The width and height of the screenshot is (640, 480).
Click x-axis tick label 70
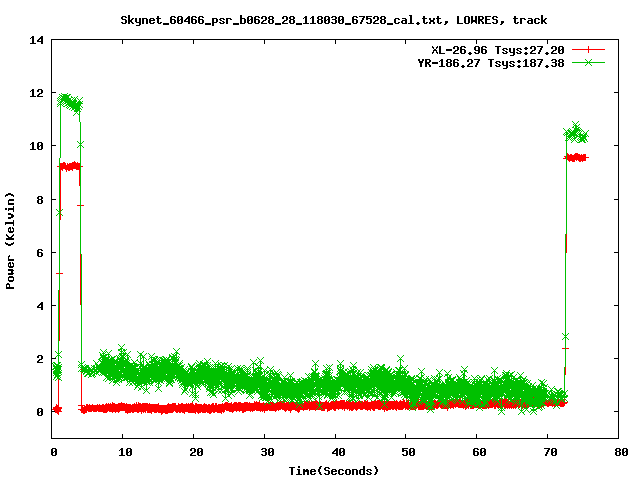(551, 452)
